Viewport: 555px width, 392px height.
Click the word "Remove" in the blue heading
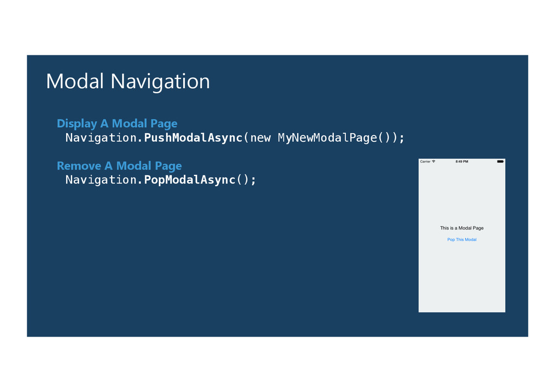click(79, 166)
